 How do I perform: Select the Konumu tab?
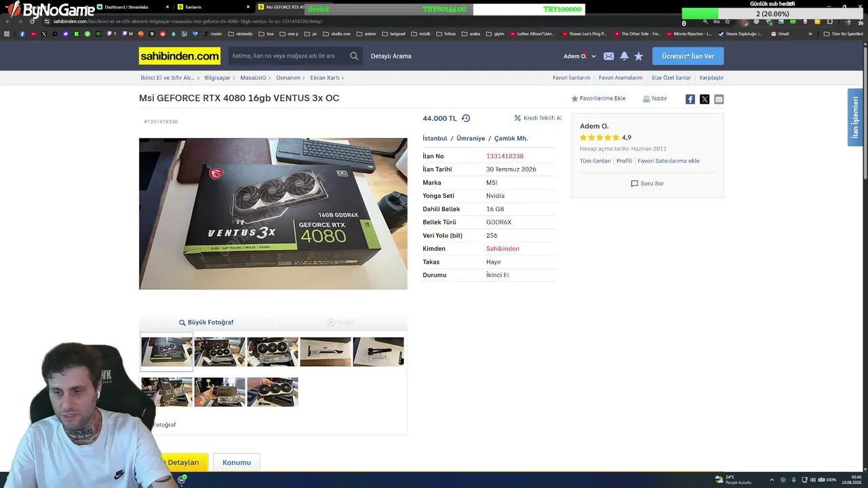tap(237, 462)
